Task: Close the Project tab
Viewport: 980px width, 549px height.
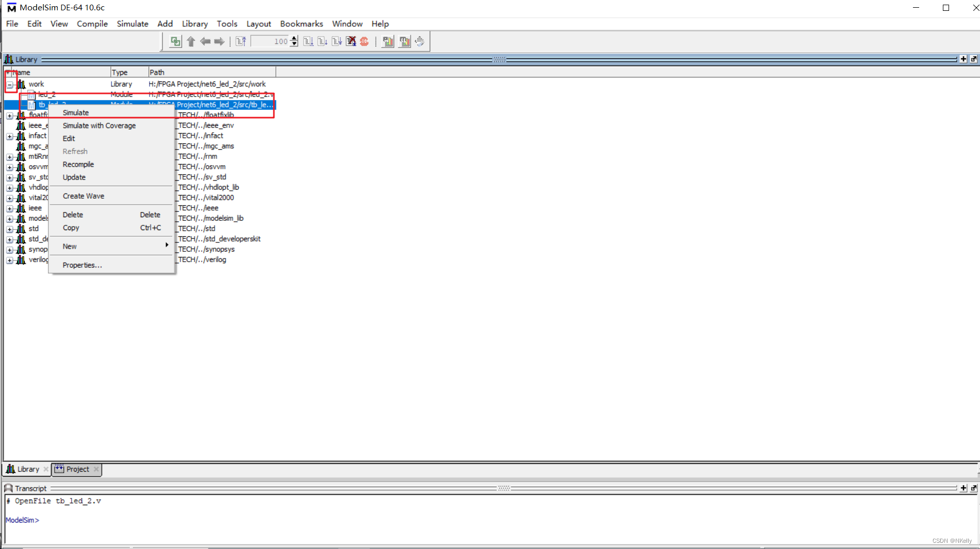Action: (96, 469)
